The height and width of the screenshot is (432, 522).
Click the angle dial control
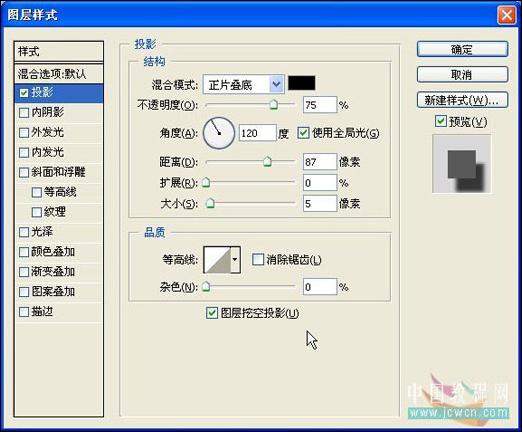tap(219, 133)
